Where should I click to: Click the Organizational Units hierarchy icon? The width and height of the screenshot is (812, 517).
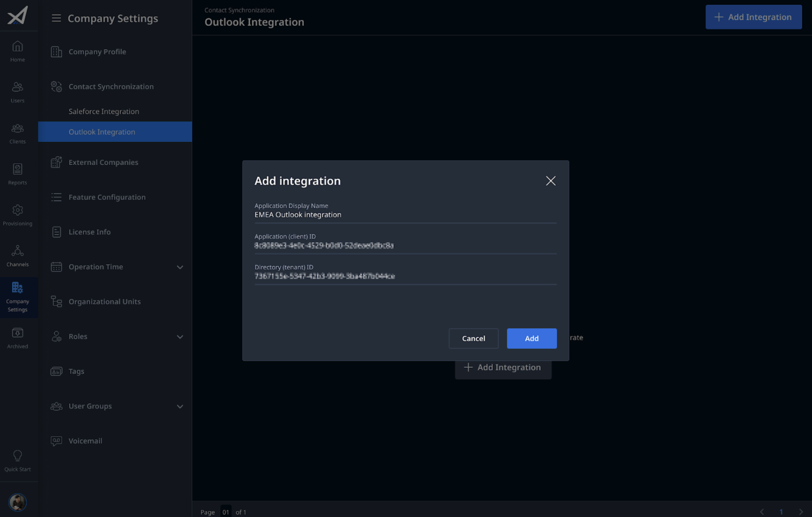pyautogui.click(x=56, y=302)
